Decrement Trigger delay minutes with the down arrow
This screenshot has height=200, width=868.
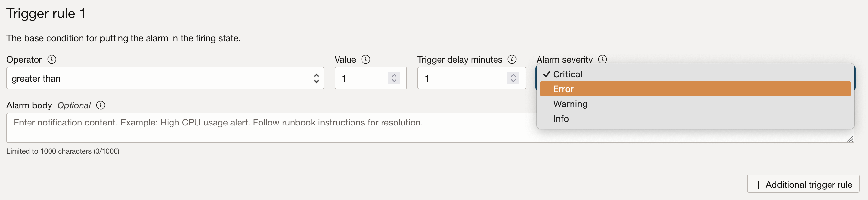513,81
